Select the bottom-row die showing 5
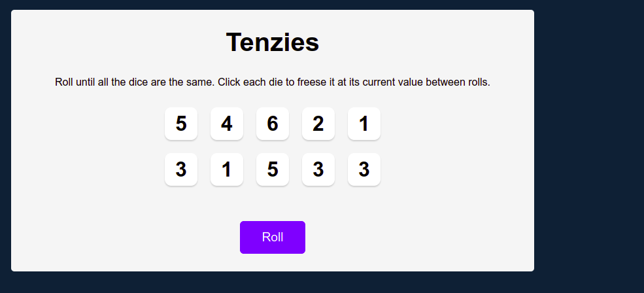Screen dimensions: 644x293 [273, 169]
